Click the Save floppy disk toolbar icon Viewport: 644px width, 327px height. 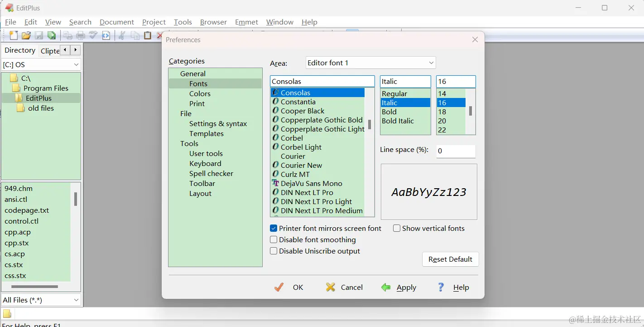pos(39,35)
